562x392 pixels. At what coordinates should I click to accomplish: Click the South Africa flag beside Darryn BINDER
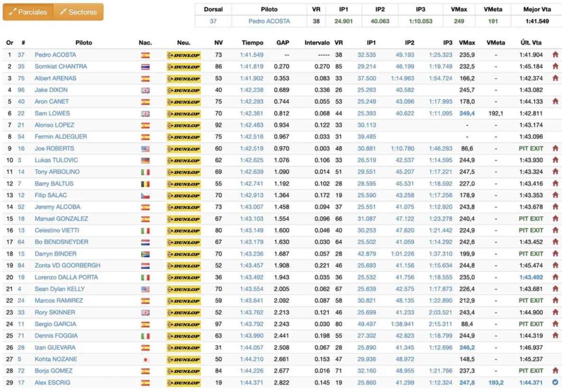(x=145, y=254)
